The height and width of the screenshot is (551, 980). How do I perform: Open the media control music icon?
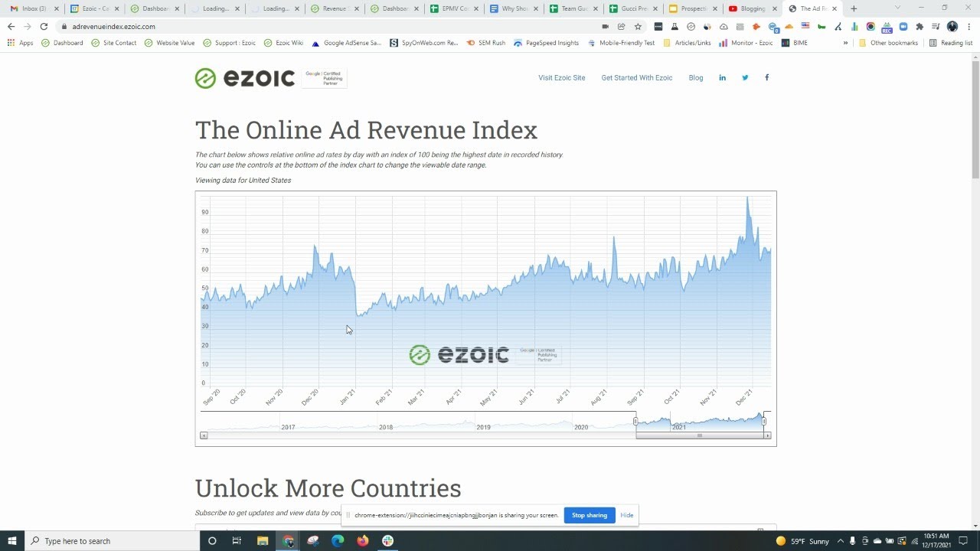click(936, 26)
